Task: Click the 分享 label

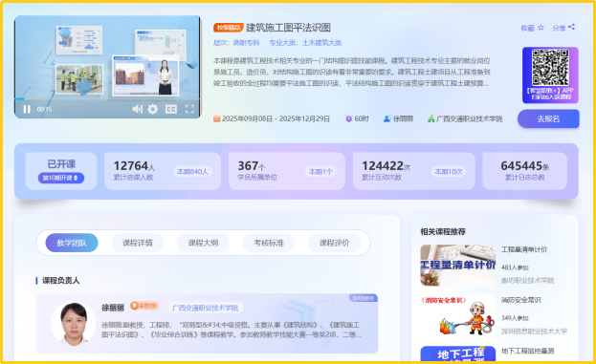Action: click(x=559, y=28)
